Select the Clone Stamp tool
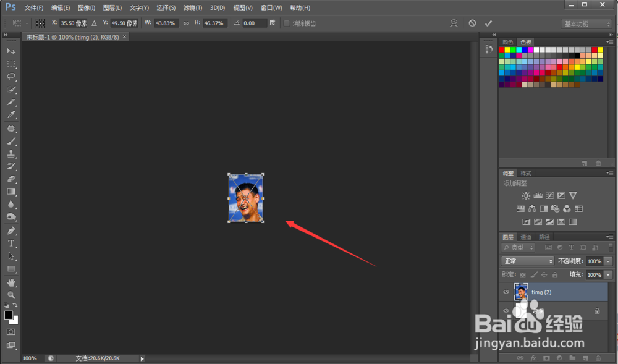This screenshot has height=364, width=618. (x=11, y=154)
